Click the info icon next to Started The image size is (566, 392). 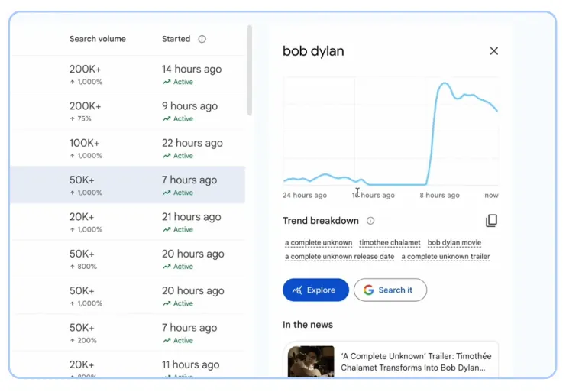tap(202, 39)
